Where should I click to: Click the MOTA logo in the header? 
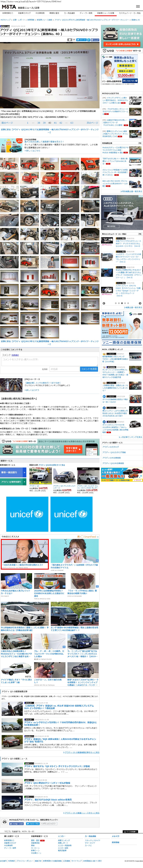9,7
